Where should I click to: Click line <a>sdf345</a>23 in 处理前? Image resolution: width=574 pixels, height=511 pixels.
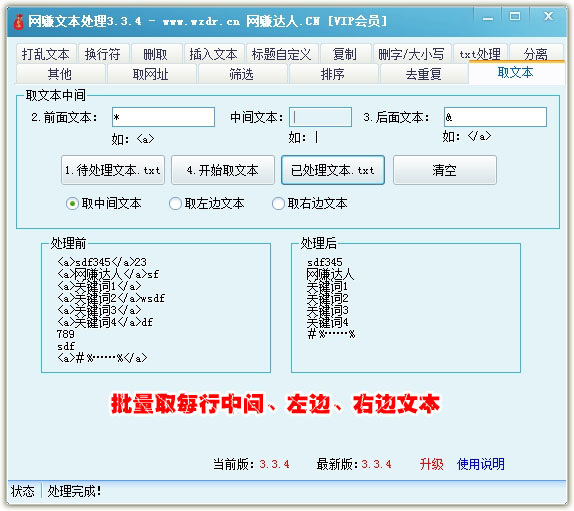point(102,262)
